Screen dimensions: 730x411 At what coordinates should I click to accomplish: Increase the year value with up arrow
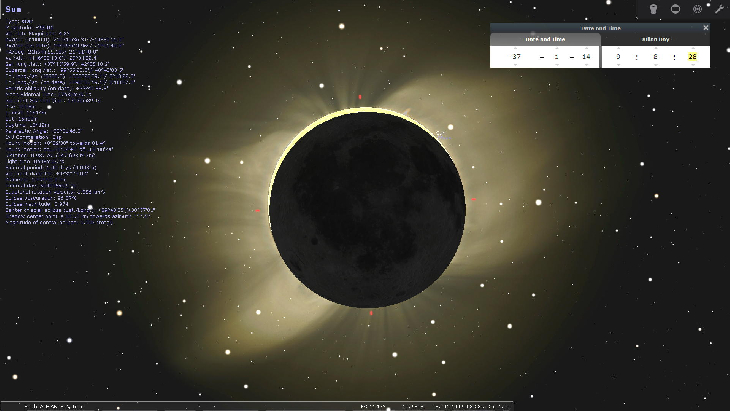click(x=516, y=48)
